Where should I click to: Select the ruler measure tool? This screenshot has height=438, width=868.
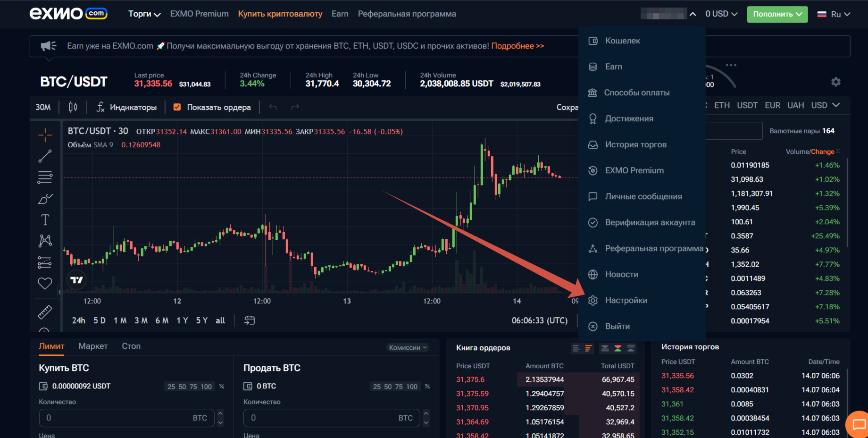[45, 312]
